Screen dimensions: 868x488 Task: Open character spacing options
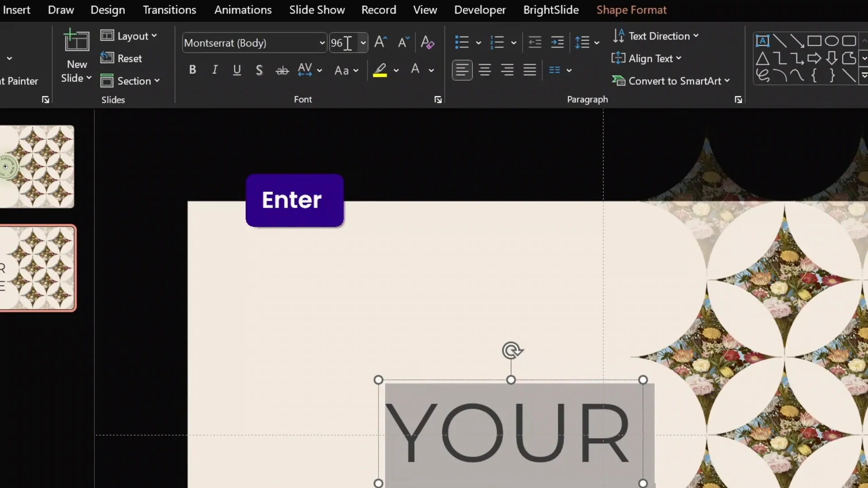[x=310, y=70]
